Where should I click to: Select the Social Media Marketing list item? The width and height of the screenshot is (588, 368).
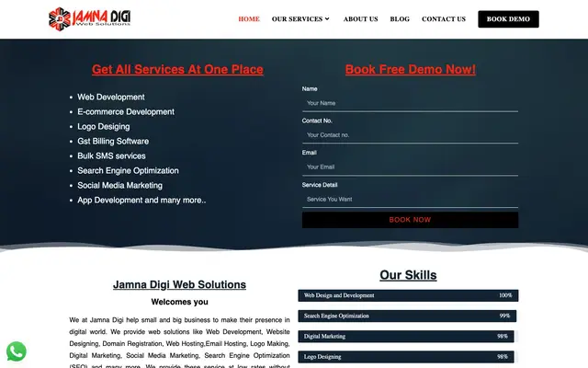[119, 186]
